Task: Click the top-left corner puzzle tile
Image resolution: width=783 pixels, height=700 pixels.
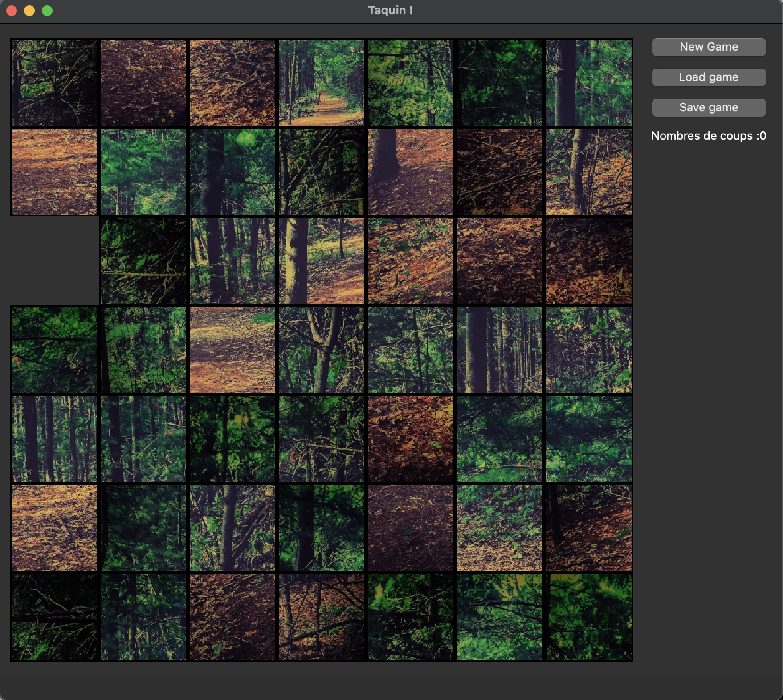Action: coord(54,83)
